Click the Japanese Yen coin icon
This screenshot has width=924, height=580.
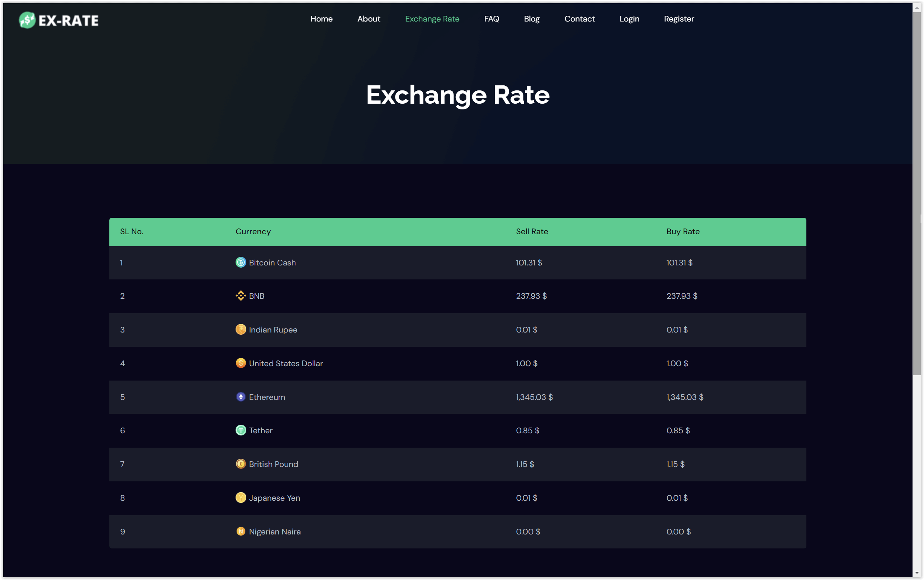pos(240,498)
